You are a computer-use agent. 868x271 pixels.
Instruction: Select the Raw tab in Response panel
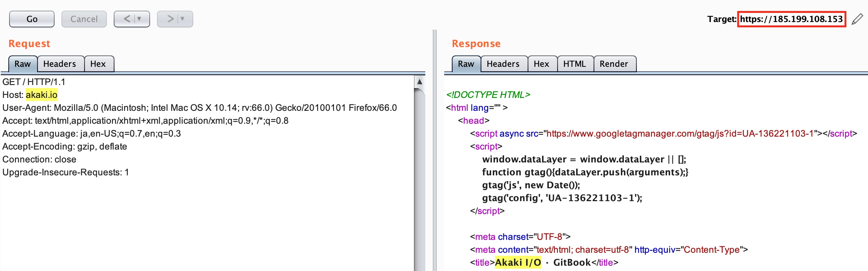tap(466, 64)
